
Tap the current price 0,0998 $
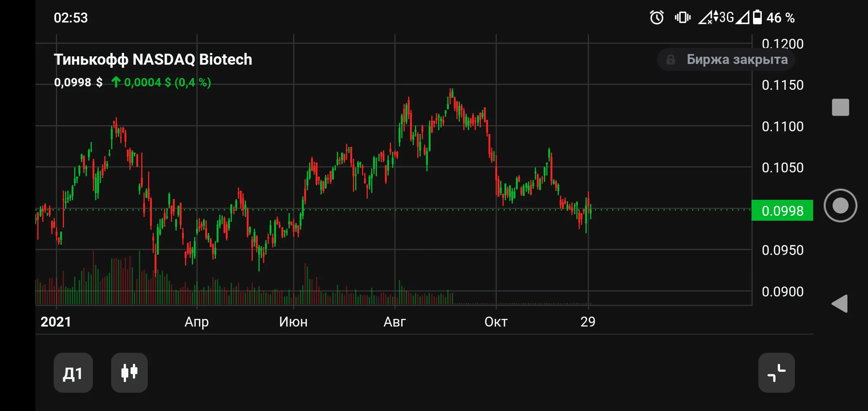point(78,82)
